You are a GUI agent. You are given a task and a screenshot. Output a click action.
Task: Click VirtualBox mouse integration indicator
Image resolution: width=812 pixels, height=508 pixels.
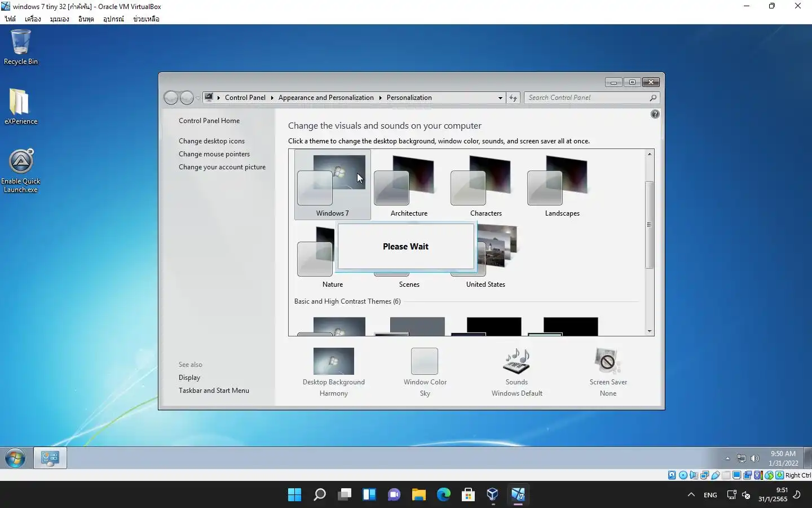769,475
